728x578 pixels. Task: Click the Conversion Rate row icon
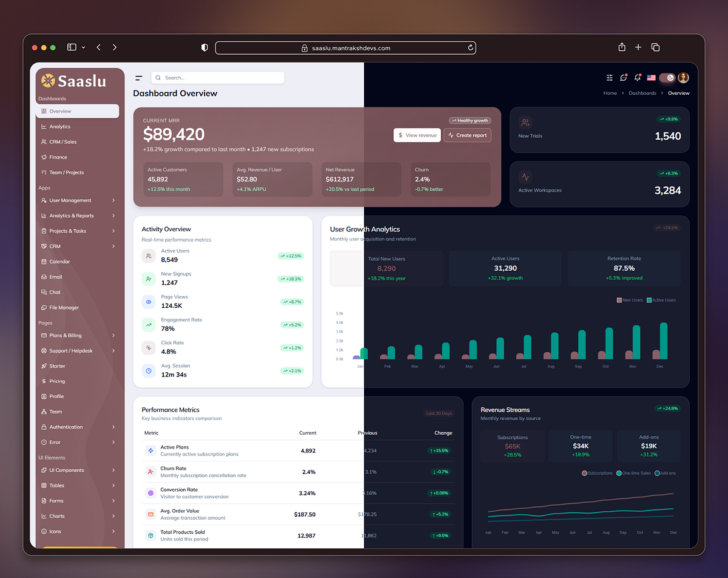(x=150, y=493)
